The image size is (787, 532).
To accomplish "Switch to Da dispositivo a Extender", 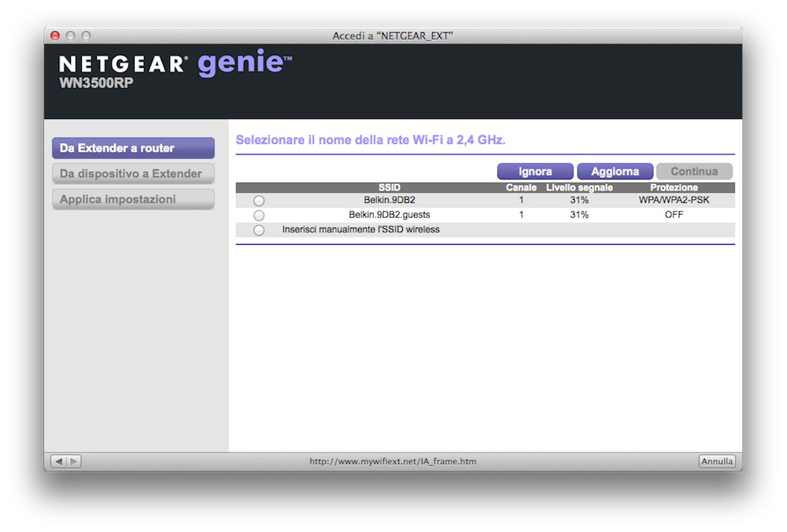I will click(x=133, y=174).
